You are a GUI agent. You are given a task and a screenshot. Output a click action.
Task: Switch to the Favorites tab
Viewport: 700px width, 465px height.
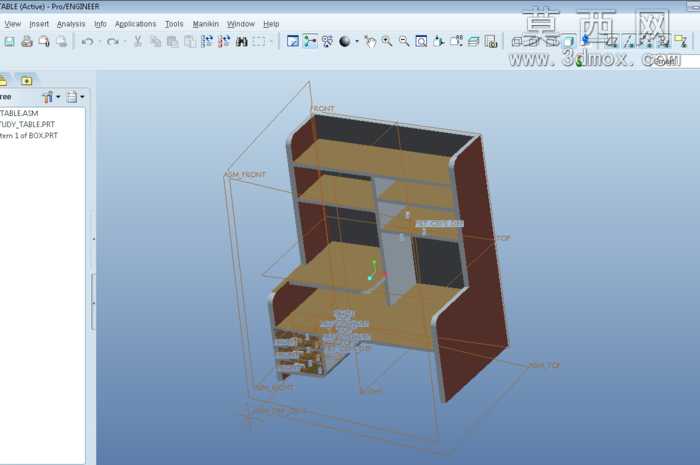point(26,80)
